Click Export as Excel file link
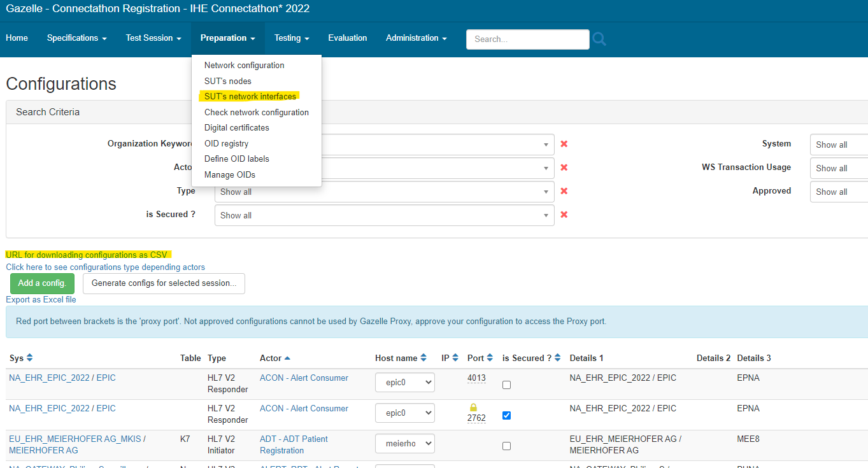The image size is (868, 468). pyautogui.click(x=41, y=299)
